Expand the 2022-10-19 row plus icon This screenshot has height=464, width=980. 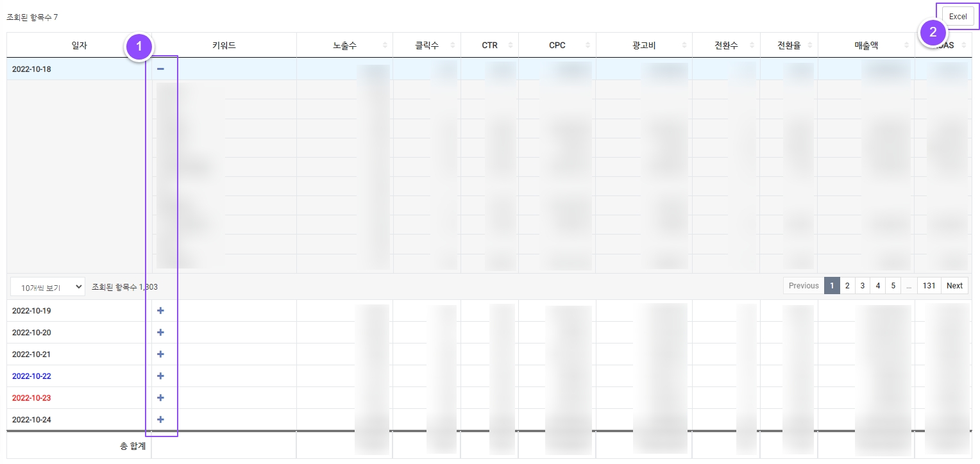click(161, 311)
